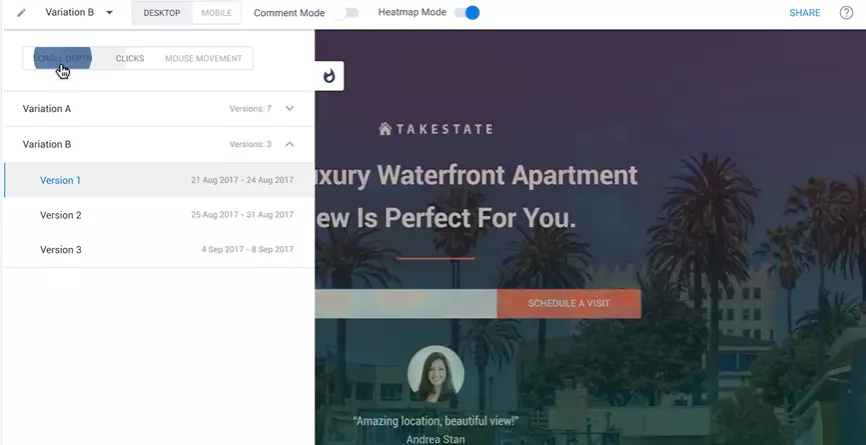Viewport: 866px width, 445px height.
Task: Select the Scroll Depth heatmap tab
Action: click(62, 59)
